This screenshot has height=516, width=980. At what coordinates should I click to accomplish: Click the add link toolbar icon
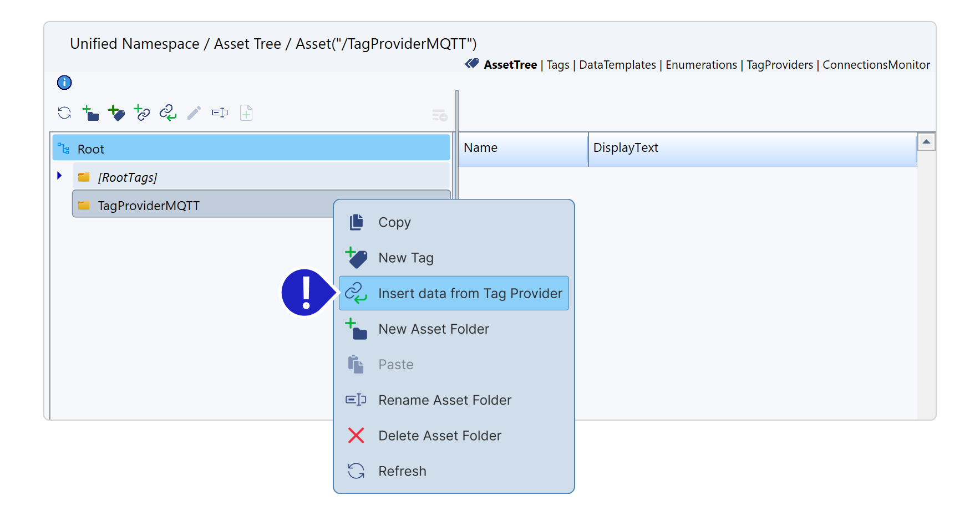click(142, 113)
